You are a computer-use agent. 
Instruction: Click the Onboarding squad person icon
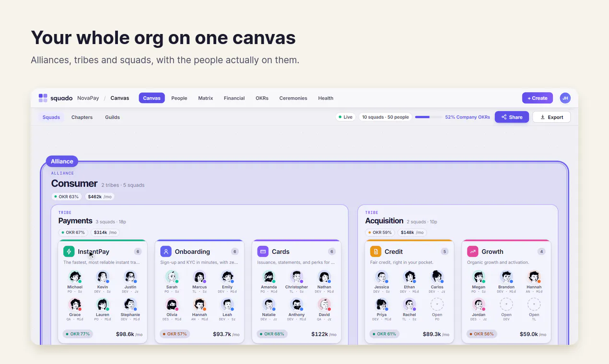click(x=166, y=251)
